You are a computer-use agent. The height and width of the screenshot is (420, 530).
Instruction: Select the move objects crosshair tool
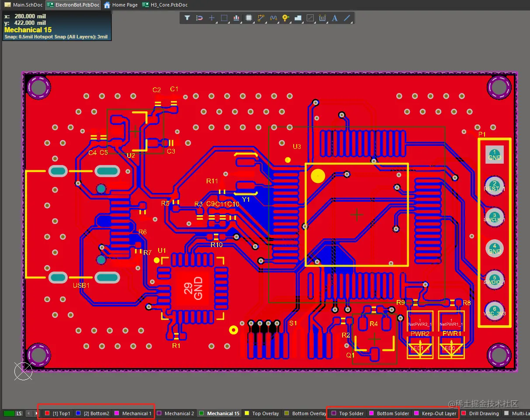[211, 18]
